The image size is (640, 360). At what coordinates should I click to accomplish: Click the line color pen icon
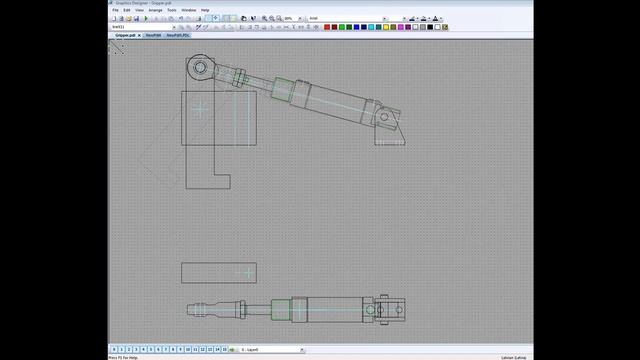click(x=412, y=18)
